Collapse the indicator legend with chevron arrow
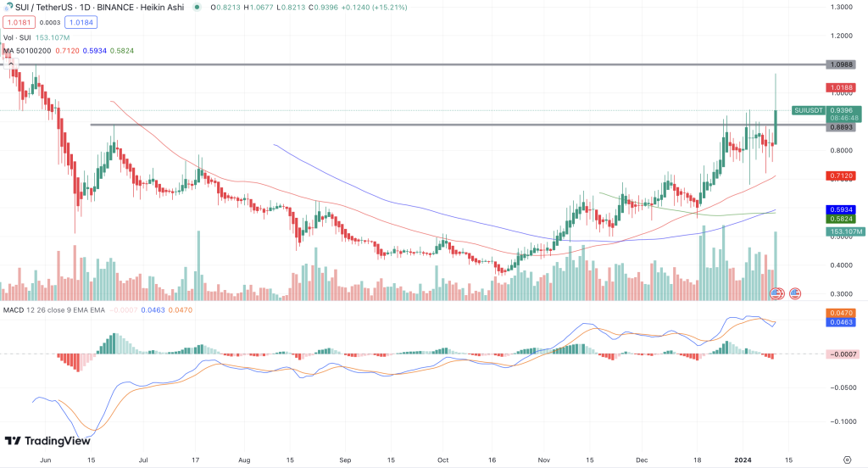The height and width of the screenshot is (468, 868). (x=10, y=63)
